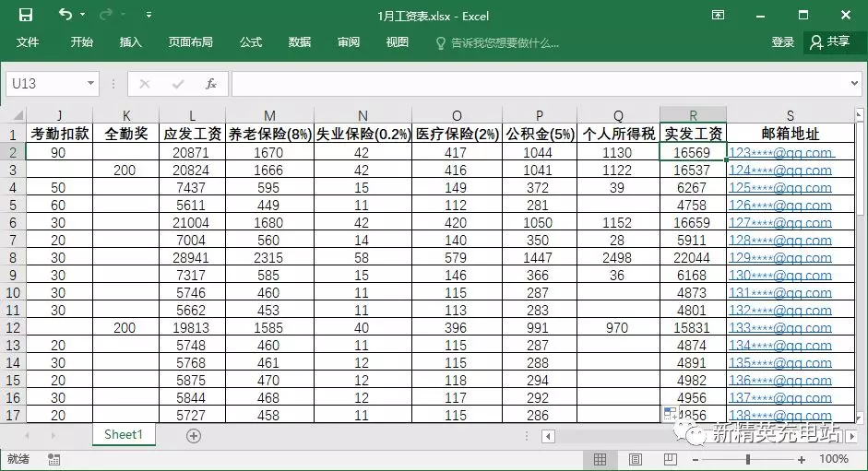The width and height of the screenshot is (868, 471).
Task: Click the 个人所得税 header cell
Action: coord(618,134)
